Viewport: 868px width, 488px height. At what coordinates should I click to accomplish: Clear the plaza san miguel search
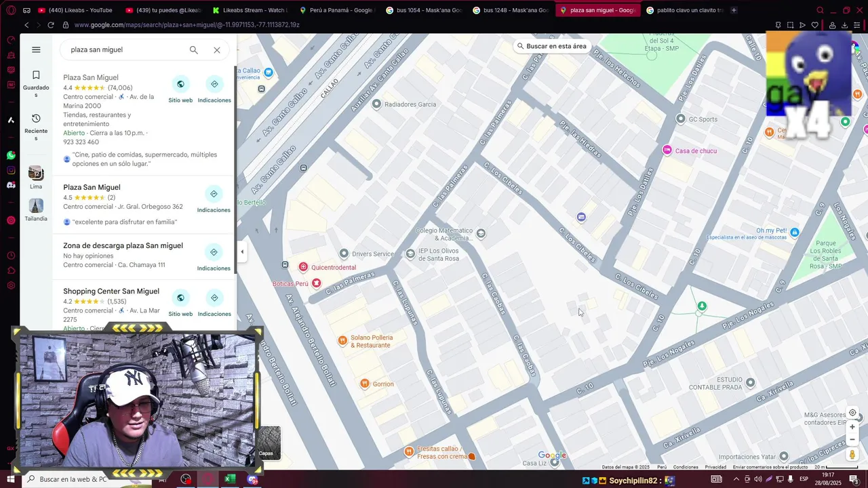tap(217, 49)
